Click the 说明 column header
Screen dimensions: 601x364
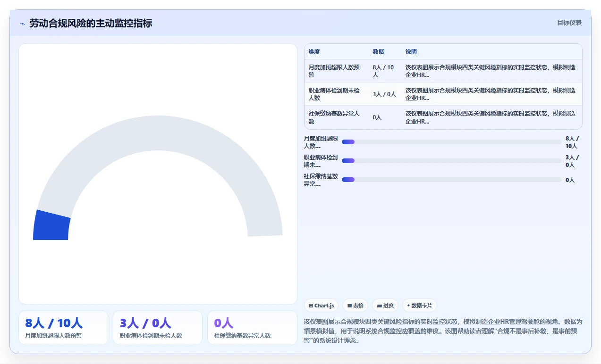coord(411,52)
